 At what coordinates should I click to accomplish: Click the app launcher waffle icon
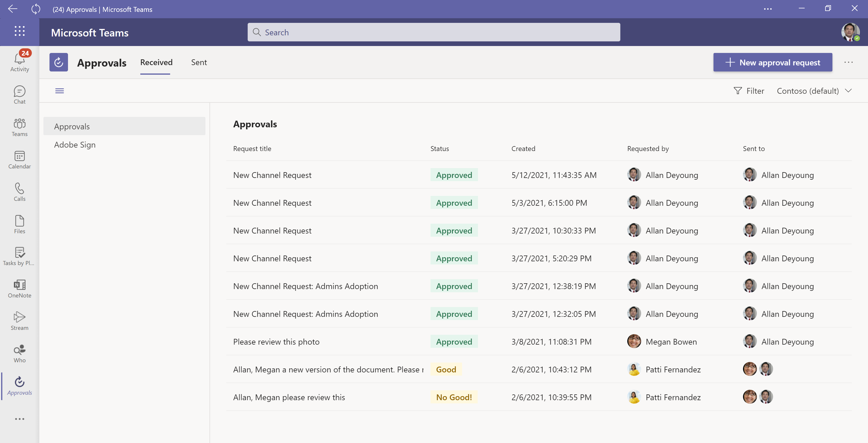20,31
